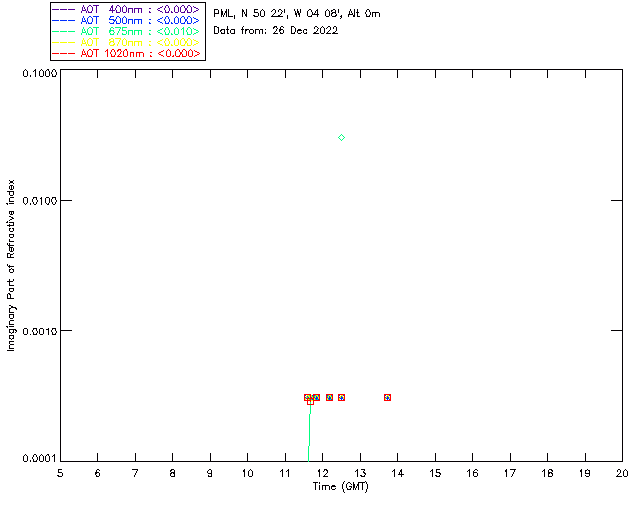Click the 0.1000 y-axis tick label
Image resolution: width=640 pixels, height=512 pixels.
tap(40, 73)
